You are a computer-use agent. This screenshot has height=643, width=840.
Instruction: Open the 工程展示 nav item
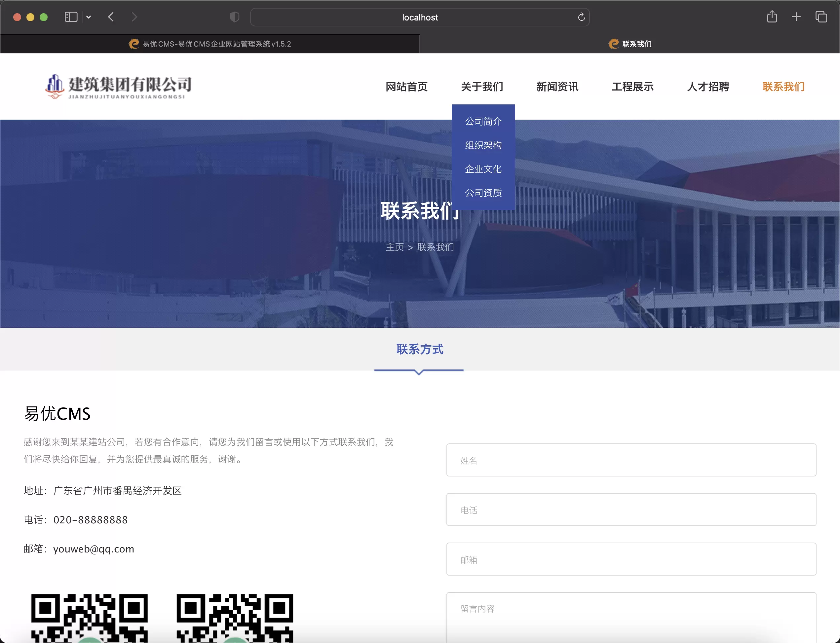(x=632, y=87)
